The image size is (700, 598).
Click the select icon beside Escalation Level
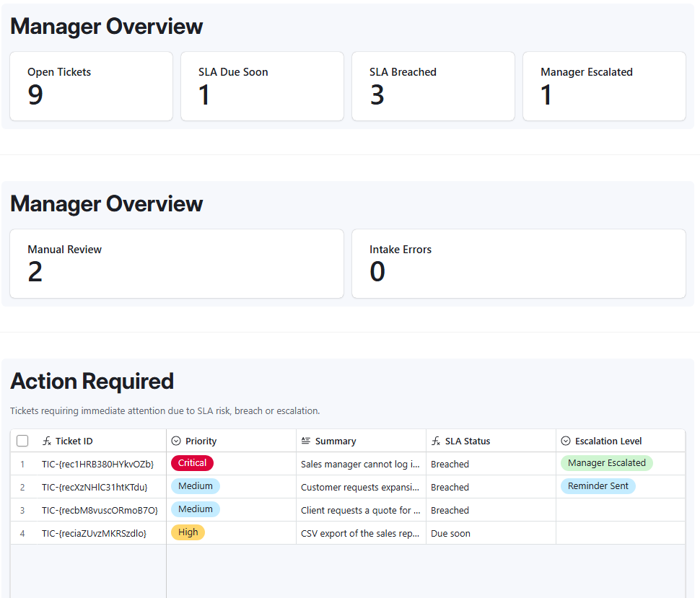pyautogui.click(x=566, y=441)
